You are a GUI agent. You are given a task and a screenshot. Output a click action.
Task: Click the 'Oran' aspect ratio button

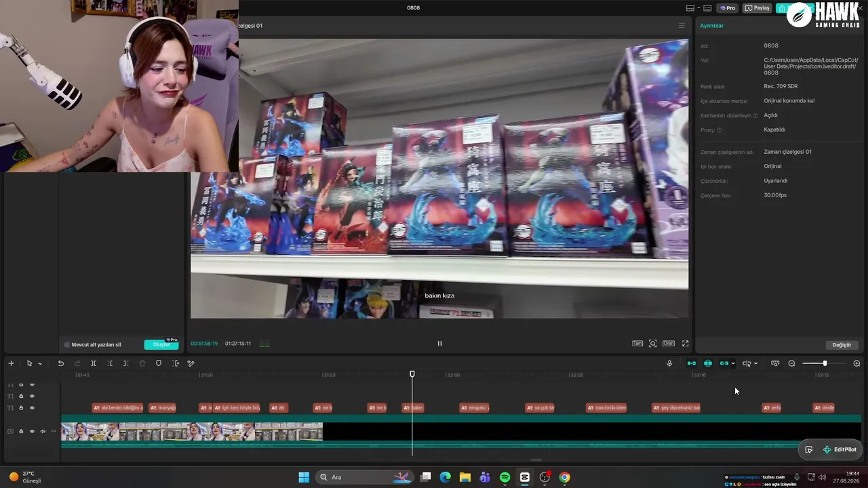(x=669, y=344)
